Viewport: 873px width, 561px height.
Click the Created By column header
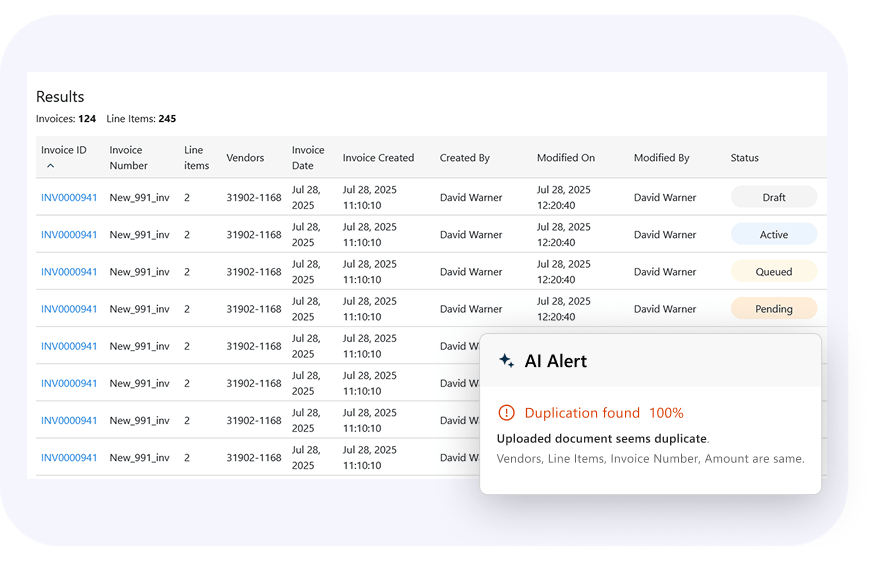click(x=464, y=158)
